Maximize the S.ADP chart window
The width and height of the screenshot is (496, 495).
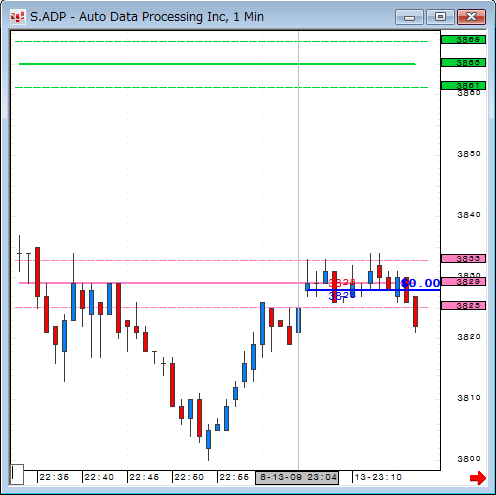(440, 17)
